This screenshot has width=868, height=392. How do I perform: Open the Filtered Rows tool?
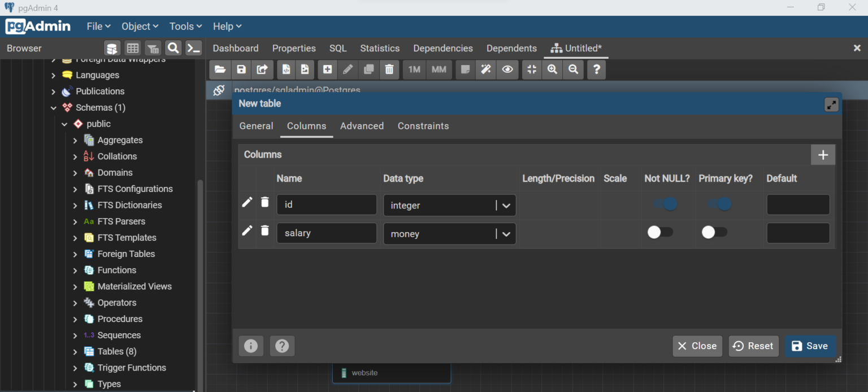click(153, 48)
